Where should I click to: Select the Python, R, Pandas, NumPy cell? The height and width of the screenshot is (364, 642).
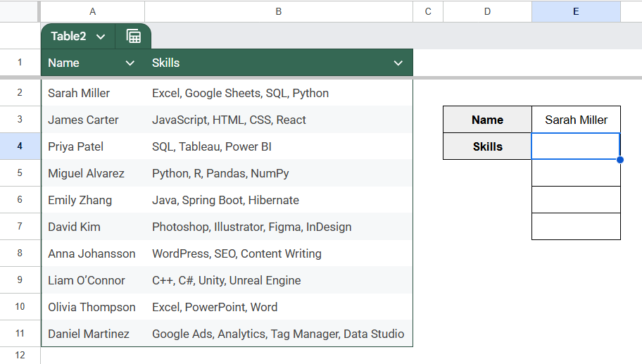tap(279, 173)
